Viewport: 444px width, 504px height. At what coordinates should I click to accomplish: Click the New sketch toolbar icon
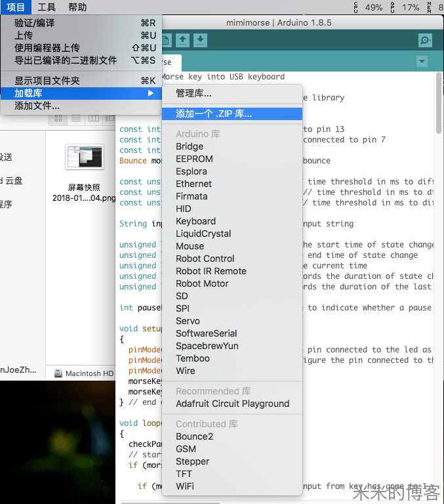[x=166, y=40]
